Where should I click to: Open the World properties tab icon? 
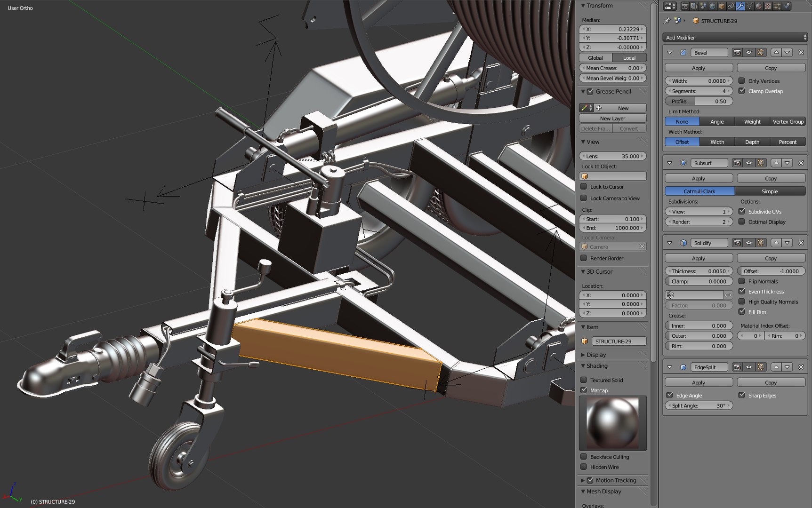click(712, 6)
